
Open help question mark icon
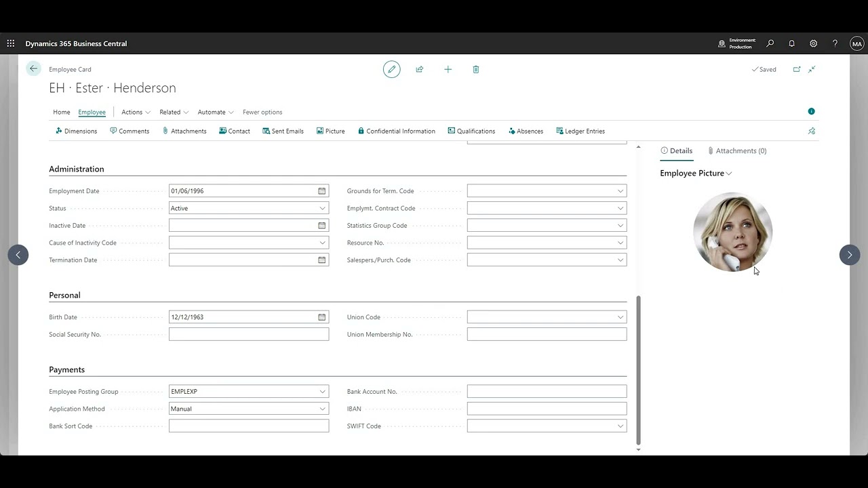[x=835, y=43]
